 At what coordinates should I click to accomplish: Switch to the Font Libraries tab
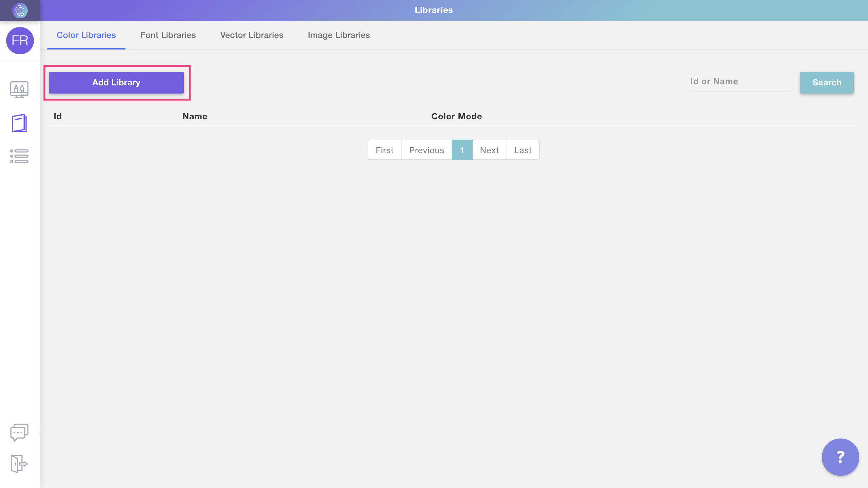[168, 35]
